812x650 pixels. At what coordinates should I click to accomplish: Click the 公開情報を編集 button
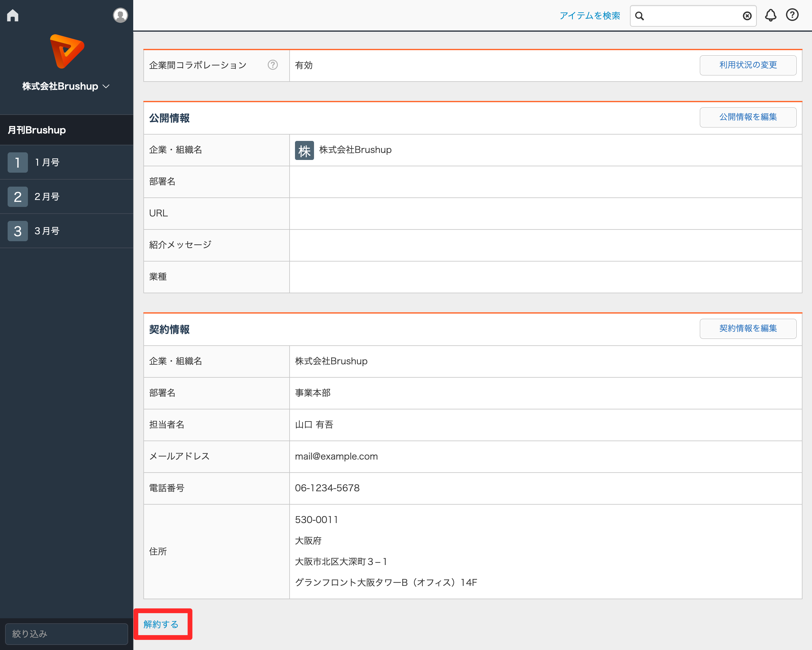click(x=748, y=117)
